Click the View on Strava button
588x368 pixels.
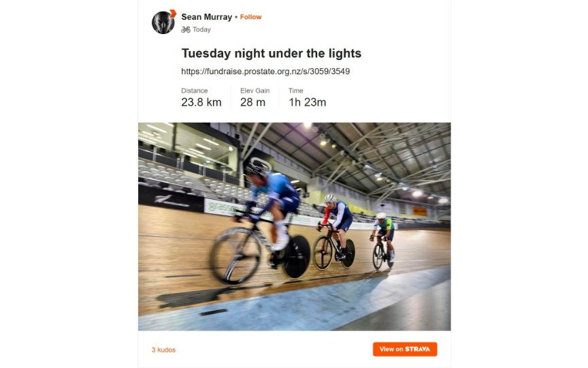click(x=405, y=349)
